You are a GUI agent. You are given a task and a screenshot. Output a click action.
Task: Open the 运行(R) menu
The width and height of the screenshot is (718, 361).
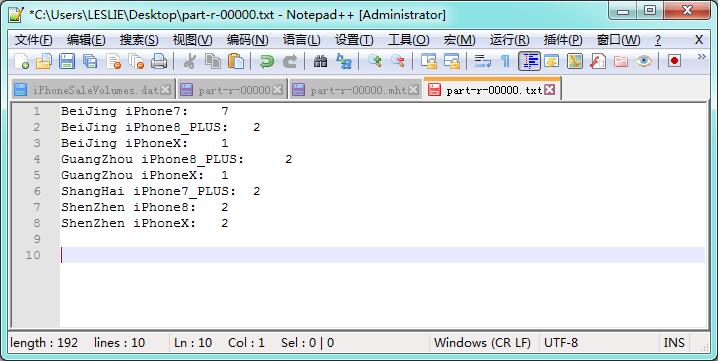pyautogui.click(x=509, y=40)
